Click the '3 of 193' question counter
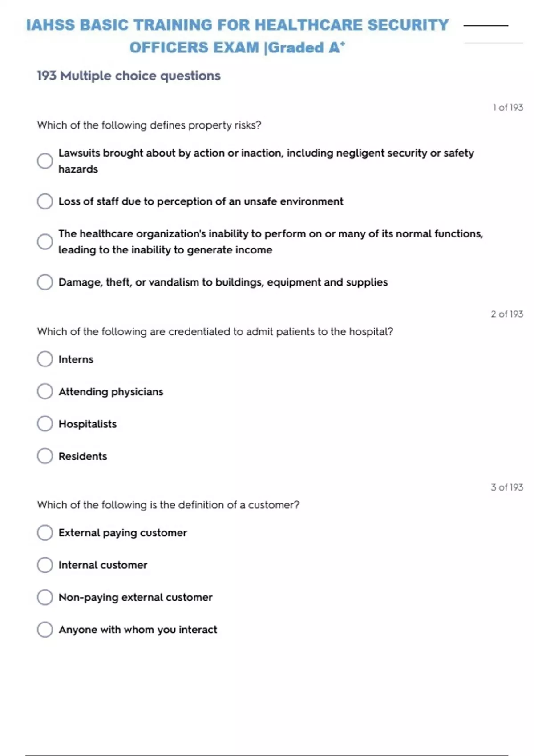 click(x=507, y=487)
